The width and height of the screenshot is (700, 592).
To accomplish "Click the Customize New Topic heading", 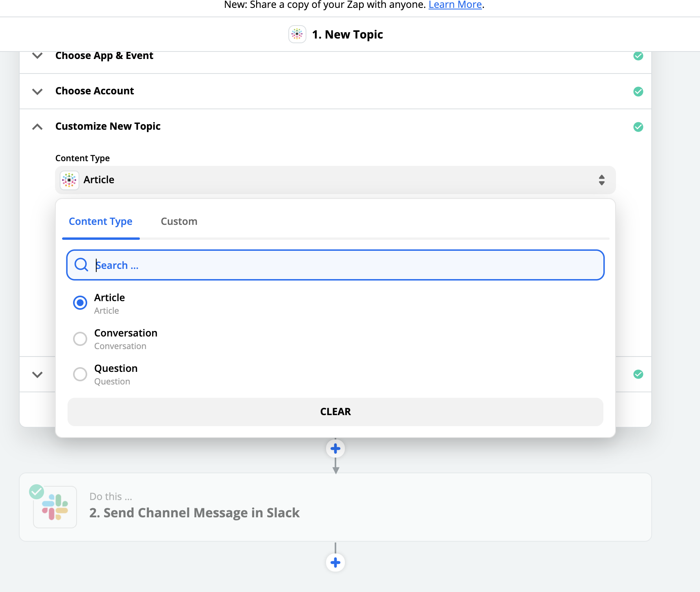I will click(108, 126).
